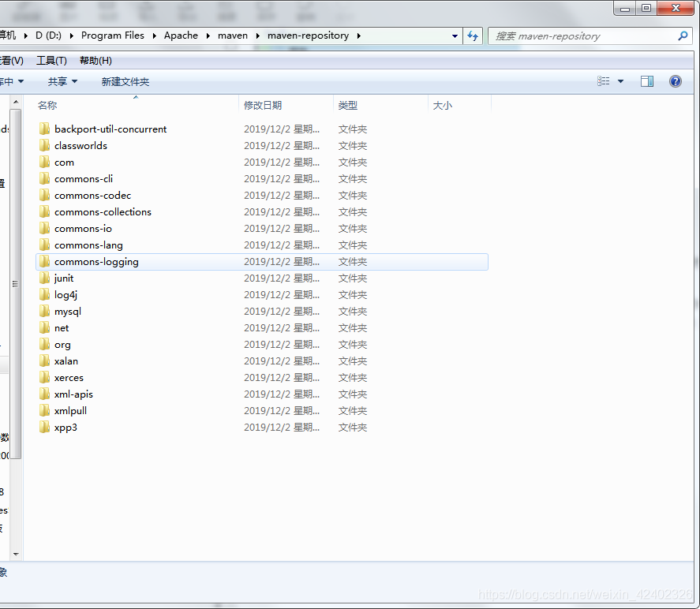The image size is (700, 609).
Task: Open the view options dropdown arrow
Action: pyautogui.click(x=620, y=81)
